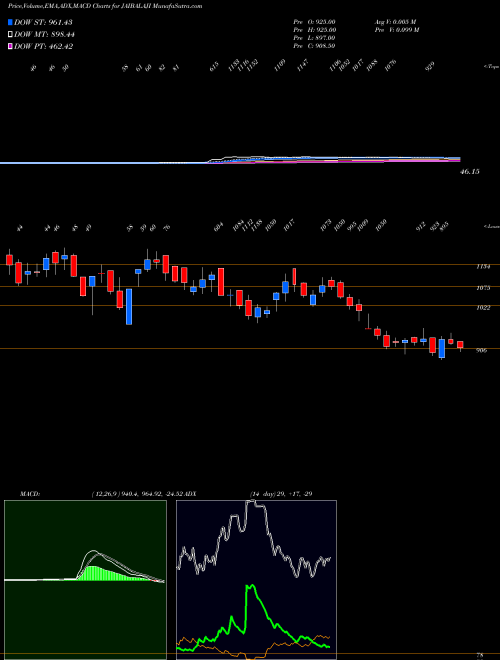500x660 pixels.
Task: Click the 1134 price level label
Action: click(483, 266)
